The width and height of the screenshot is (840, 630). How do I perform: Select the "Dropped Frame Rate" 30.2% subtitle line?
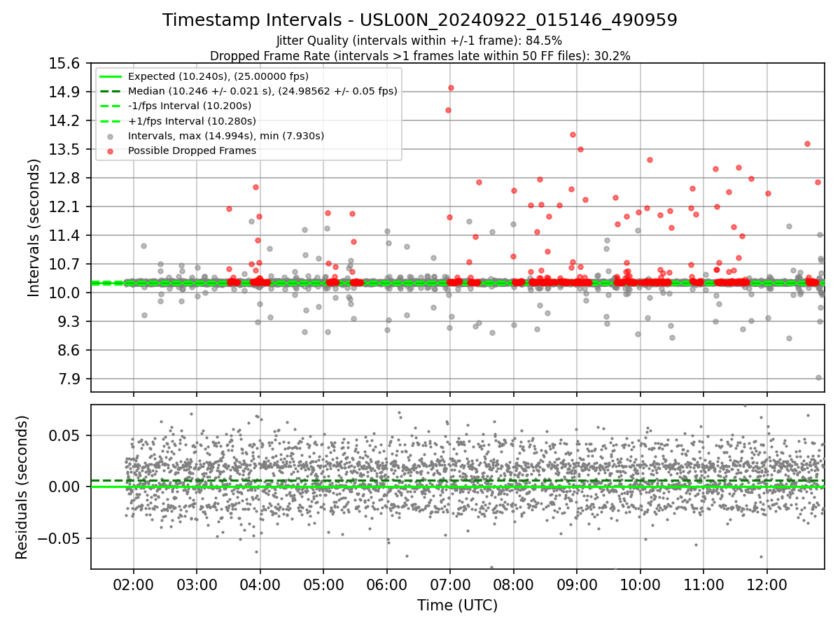(420, 55)
